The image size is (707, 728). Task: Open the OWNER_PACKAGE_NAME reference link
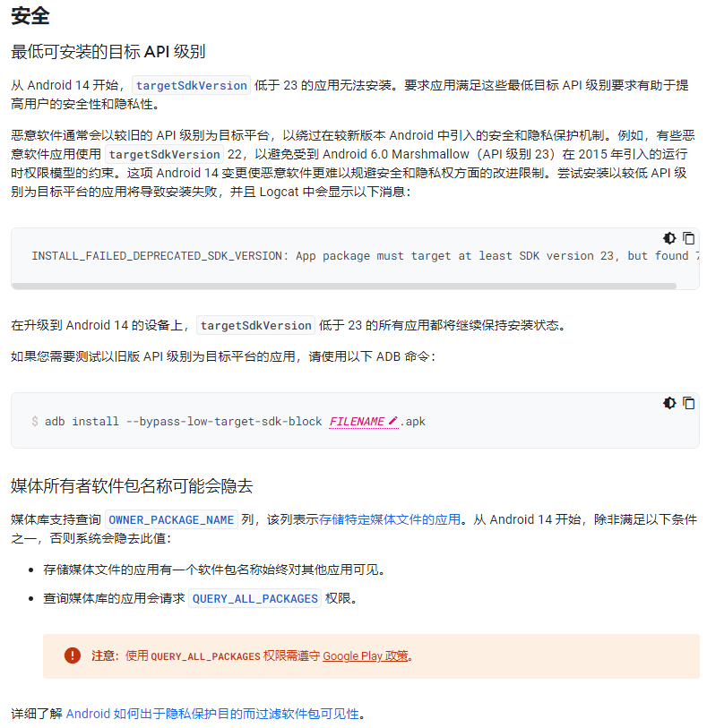[x=171, y=519]
